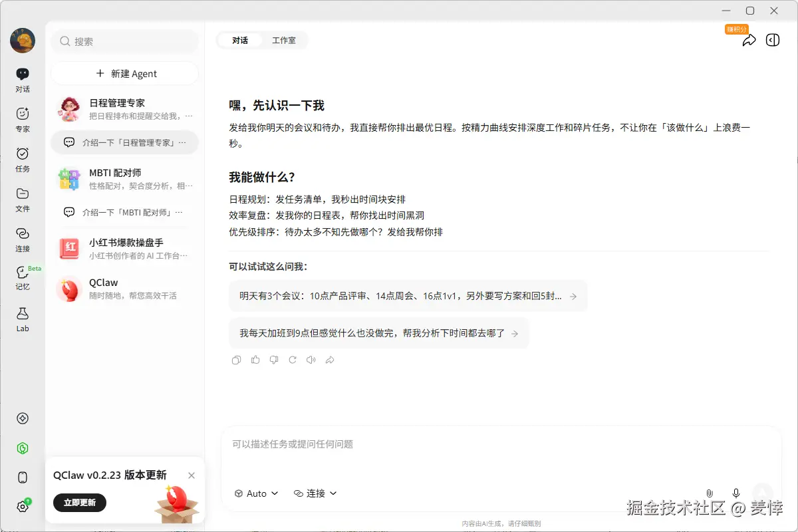
Task: Click the line starting with 效率复盘
Action: tap(327, 215)
